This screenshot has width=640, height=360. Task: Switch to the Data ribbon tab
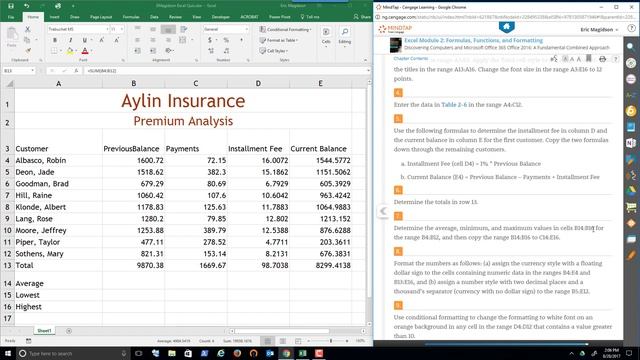[x=154, y=17]
